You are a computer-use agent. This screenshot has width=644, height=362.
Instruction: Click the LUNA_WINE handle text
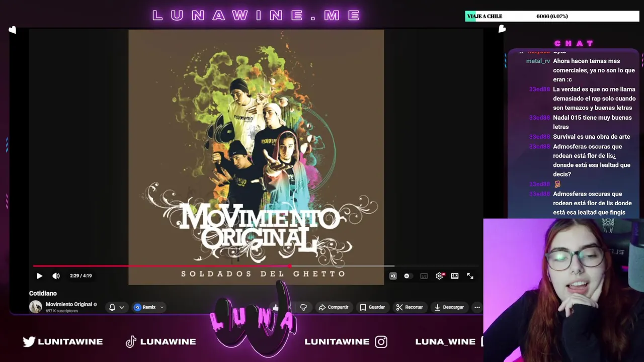click(445, 341)
